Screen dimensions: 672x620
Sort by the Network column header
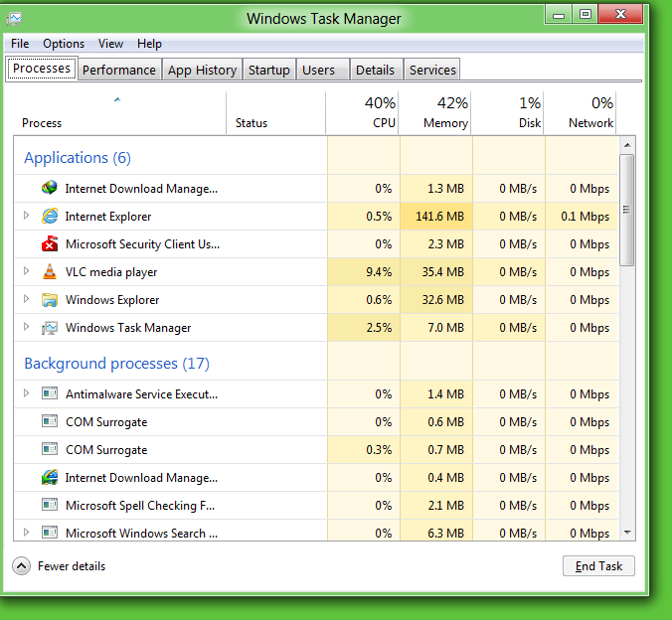click(580, 112)
